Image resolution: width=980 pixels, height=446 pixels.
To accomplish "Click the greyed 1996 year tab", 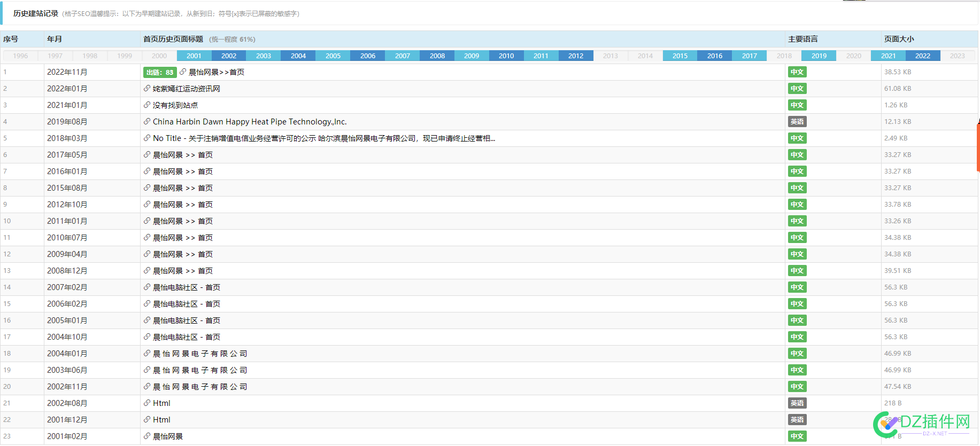I will 20,56.
